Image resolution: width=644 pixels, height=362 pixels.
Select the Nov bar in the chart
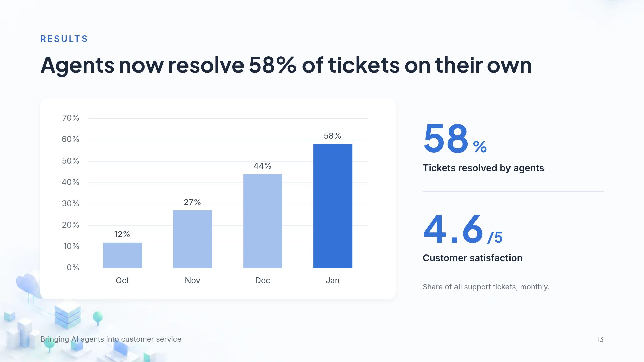tap(193, 239)
